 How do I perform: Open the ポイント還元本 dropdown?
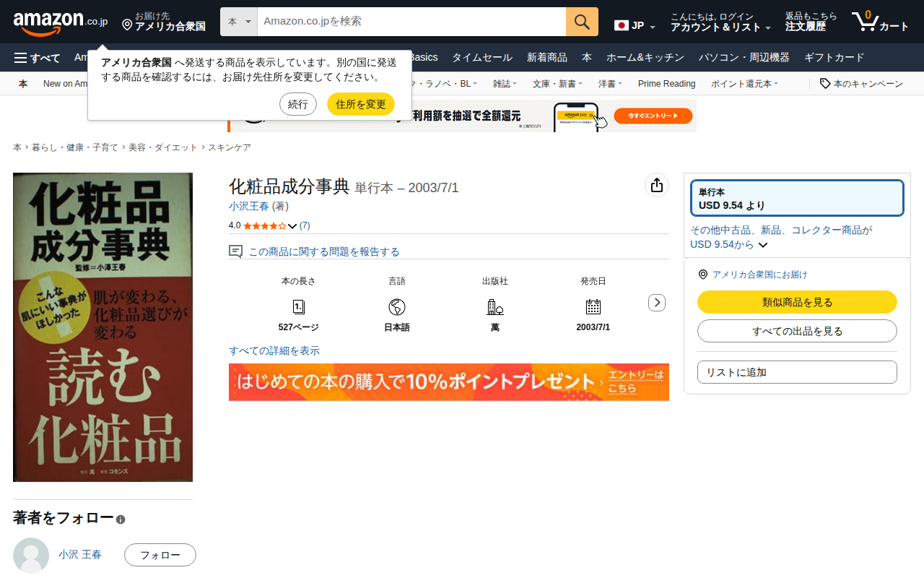pyautogui.click(x=744, y=84)
